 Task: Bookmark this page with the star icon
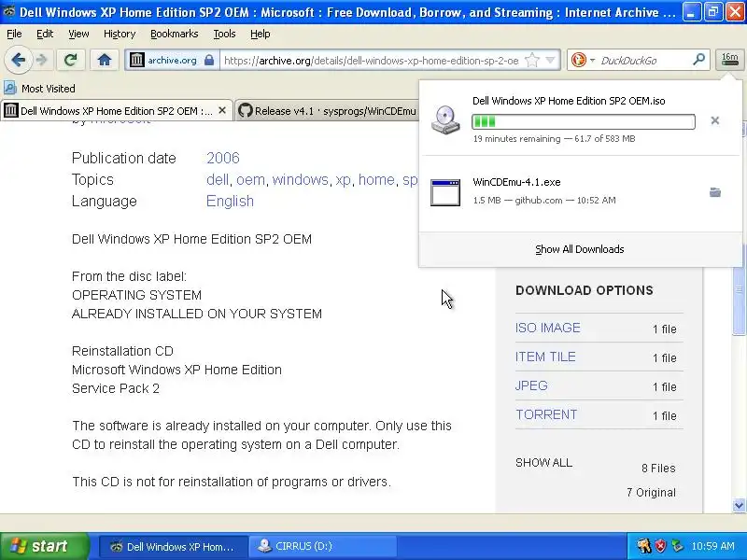point(532,60)
